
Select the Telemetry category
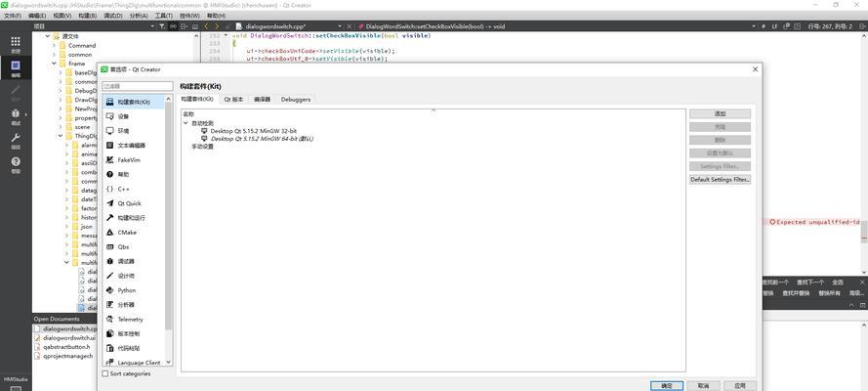point(133,319)
